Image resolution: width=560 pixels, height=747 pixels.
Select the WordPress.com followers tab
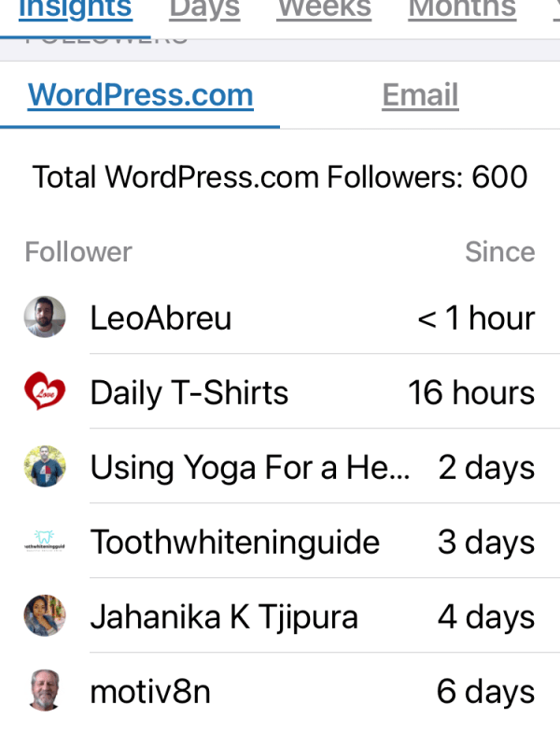point(140,95)
